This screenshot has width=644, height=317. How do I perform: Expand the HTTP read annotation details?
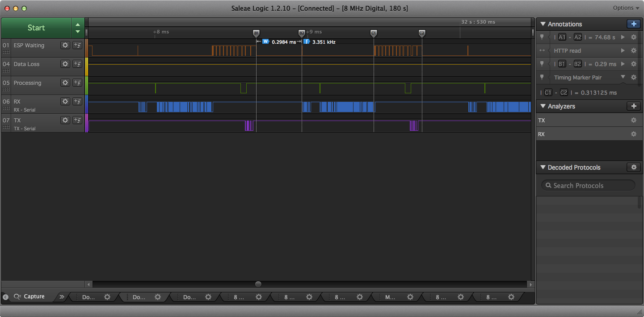(x=623, y=51)
